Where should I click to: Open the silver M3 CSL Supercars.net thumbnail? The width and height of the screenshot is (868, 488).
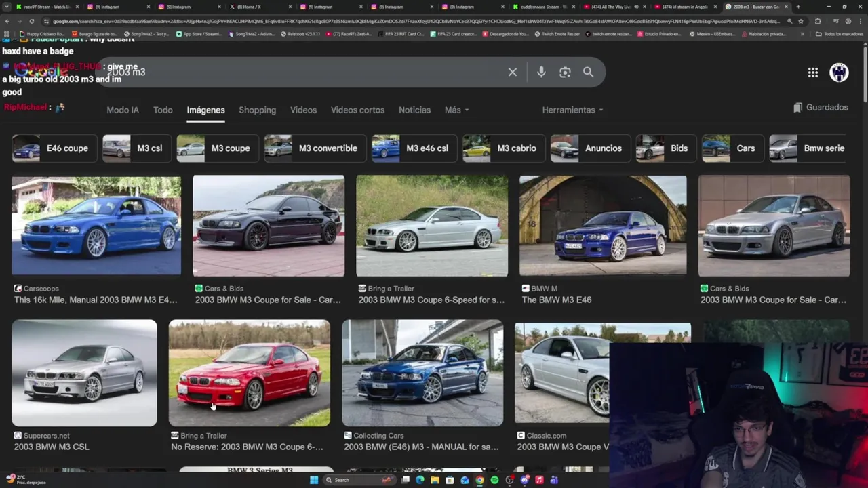[84, 373]
